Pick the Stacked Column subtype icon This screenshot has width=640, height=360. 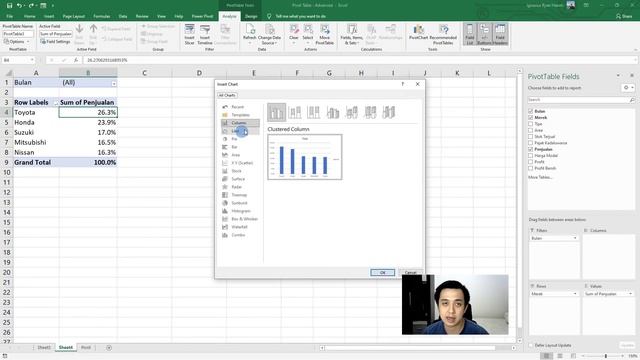pos(295,112)
